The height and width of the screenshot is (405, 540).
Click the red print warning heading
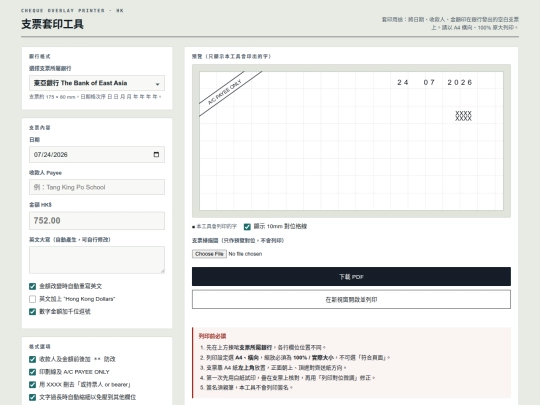[x=212, y=336]
